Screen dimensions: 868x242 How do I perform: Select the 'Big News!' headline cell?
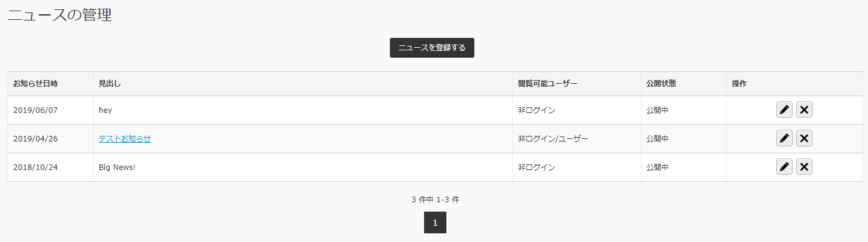[x=303, y=168]
